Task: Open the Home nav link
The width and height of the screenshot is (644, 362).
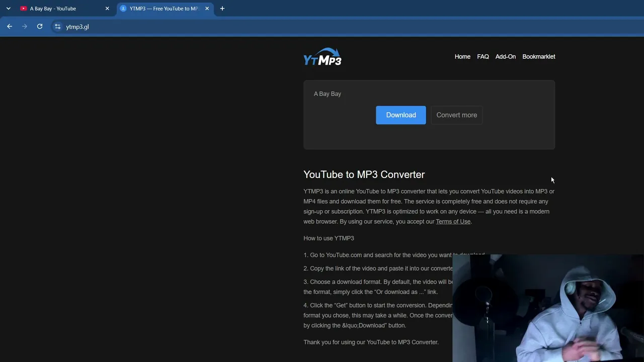Action: pyautogui.click(x=462, y=57)
